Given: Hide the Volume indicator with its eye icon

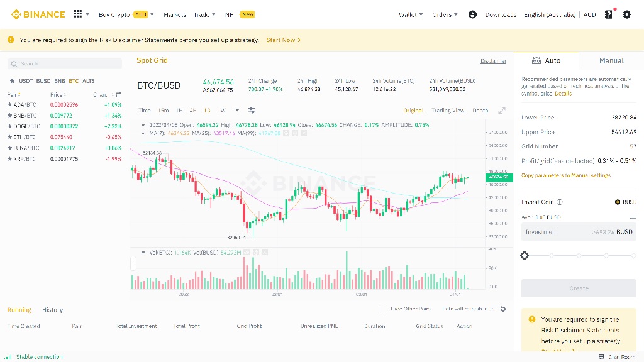Looking at the screenshot, I should pyautogui.click(x=247, y=253).
